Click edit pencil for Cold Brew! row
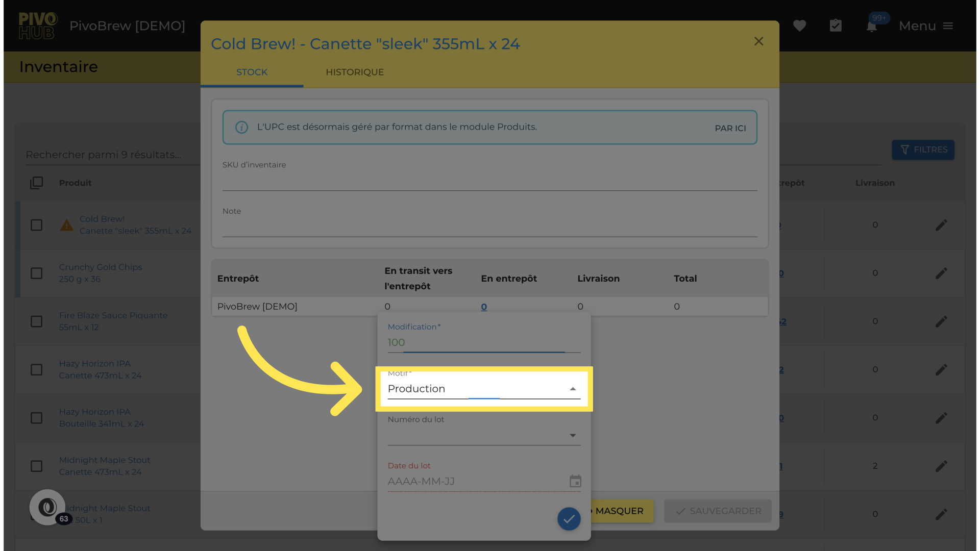The height and width of the screenshot is (551, 980). 941,225
